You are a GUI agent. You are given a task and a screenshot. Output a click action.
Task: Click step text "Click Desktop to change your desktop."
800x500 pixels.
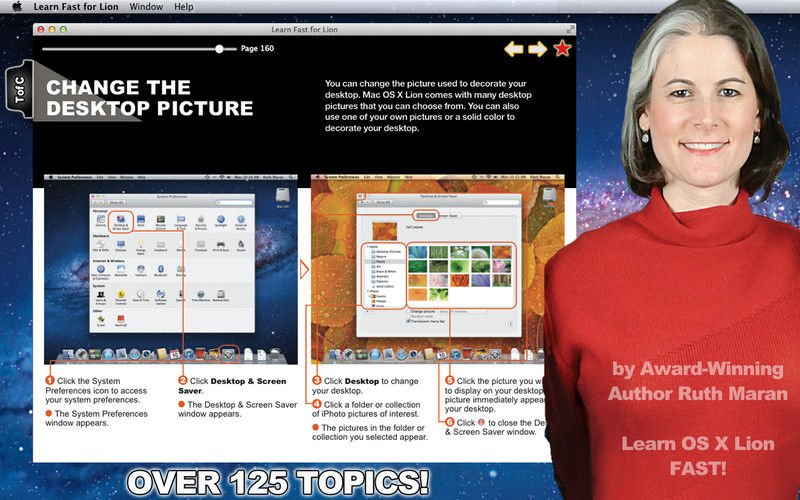365,386
